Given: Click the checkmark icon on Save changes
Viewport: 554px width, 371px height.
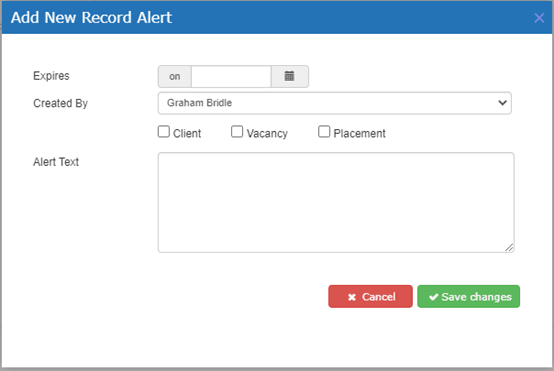Looking at the screenshot, I should pos(434,297).
